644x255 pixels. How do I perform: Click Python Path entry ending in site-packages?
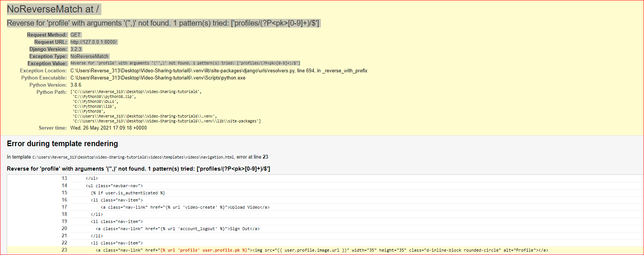[x=167, y=121]
